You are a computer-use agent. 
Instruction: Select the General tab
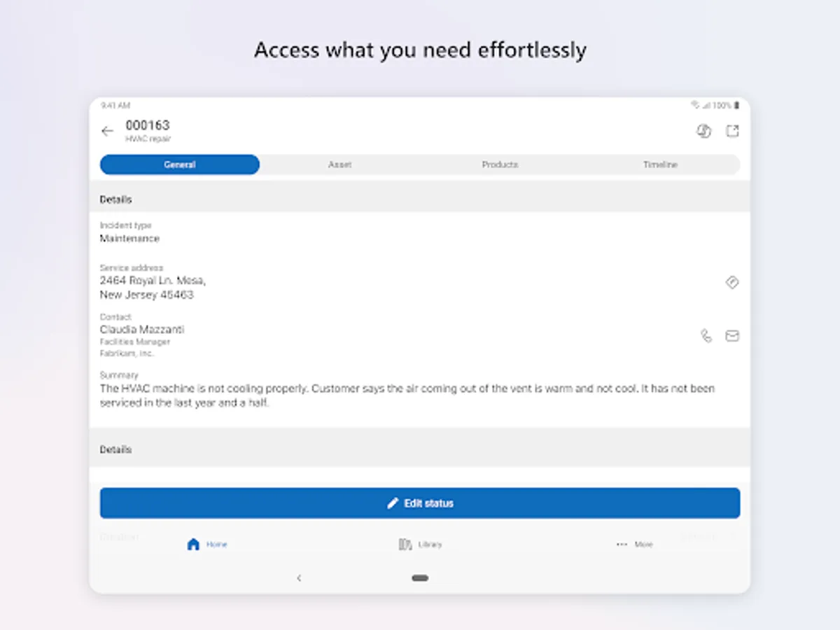(179, 164)
